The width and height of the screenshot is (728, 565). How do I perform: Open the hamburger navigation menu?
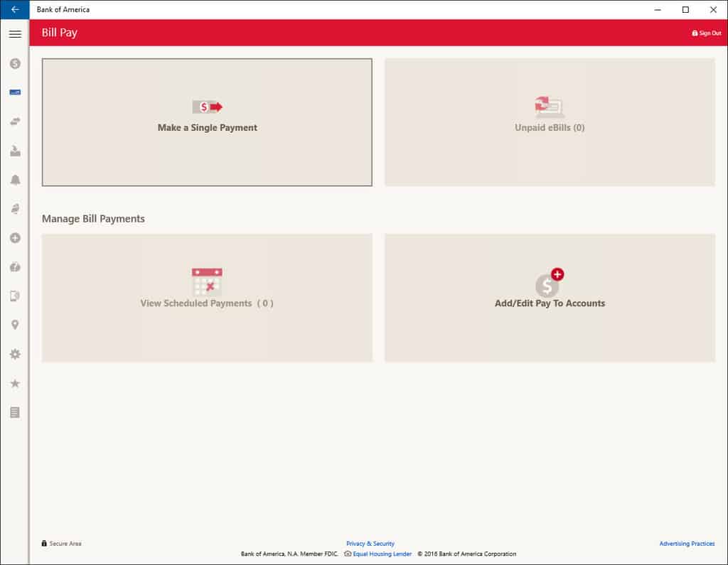point(15,34)
